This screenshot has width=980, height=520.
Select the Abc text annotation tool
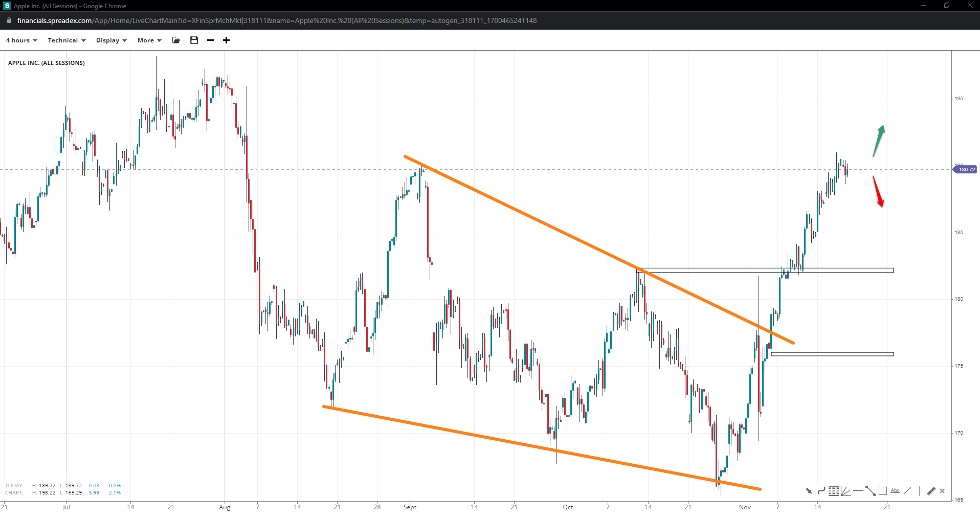pyautogui.click(x=895, y=491)
